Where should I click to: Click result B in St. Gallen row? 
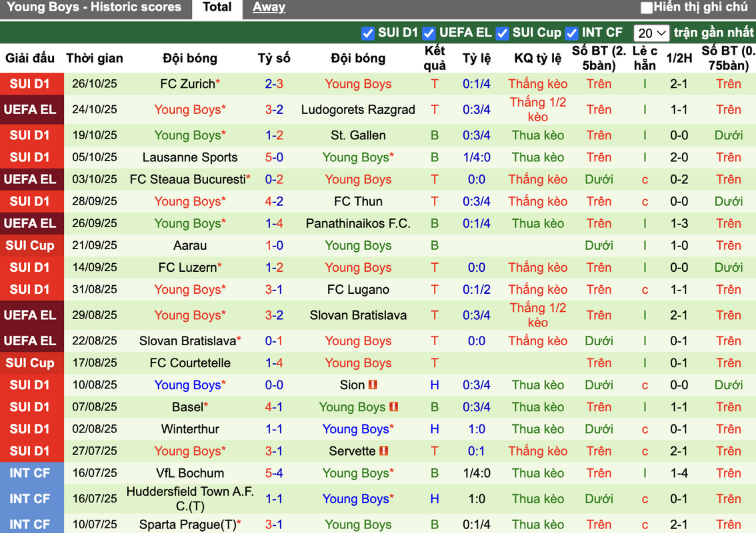pos(435,135)
